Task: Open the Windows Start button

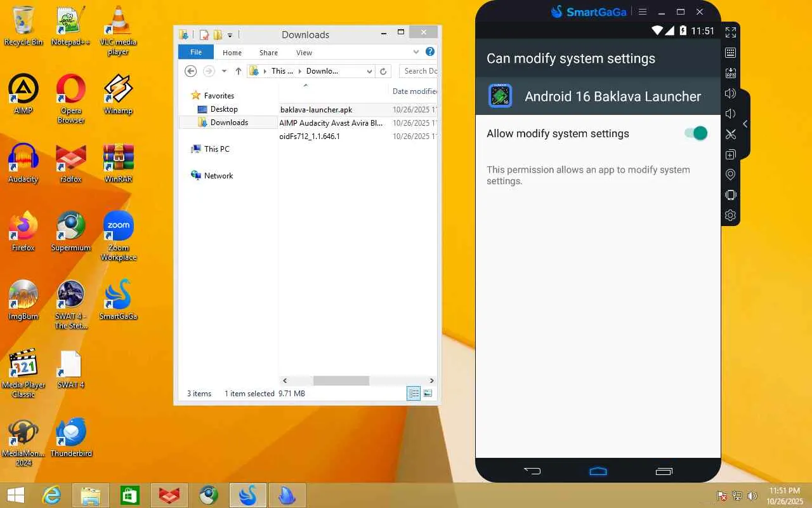Action: tap(16, 495)
